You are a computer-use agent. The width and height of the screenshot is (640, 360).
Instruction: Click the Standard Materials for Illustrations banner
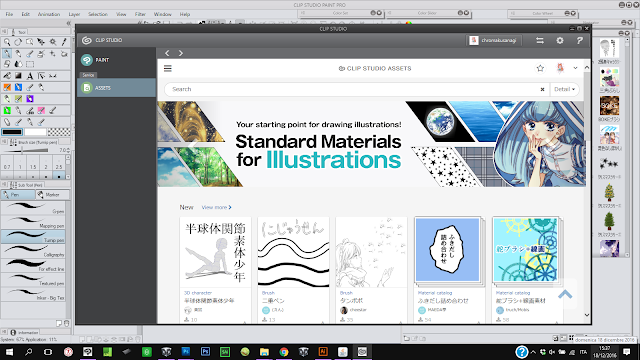pos(371,144)
